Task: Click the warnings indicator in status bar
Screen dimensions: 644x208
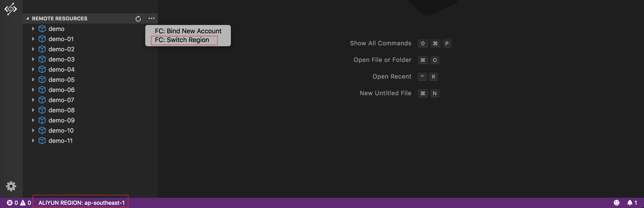Action: point(26,203)
